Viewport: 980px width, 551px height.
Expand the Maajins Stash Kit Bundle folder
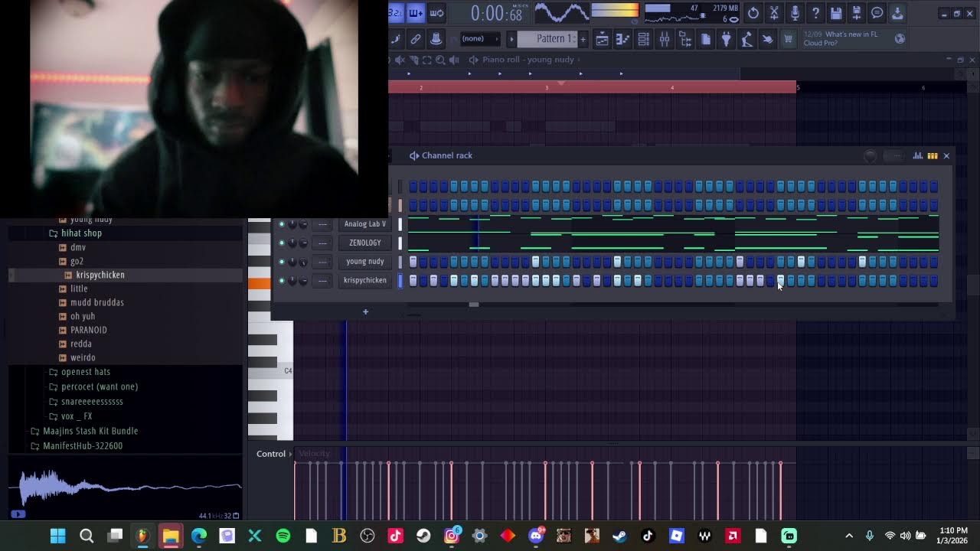pos(90,431)
